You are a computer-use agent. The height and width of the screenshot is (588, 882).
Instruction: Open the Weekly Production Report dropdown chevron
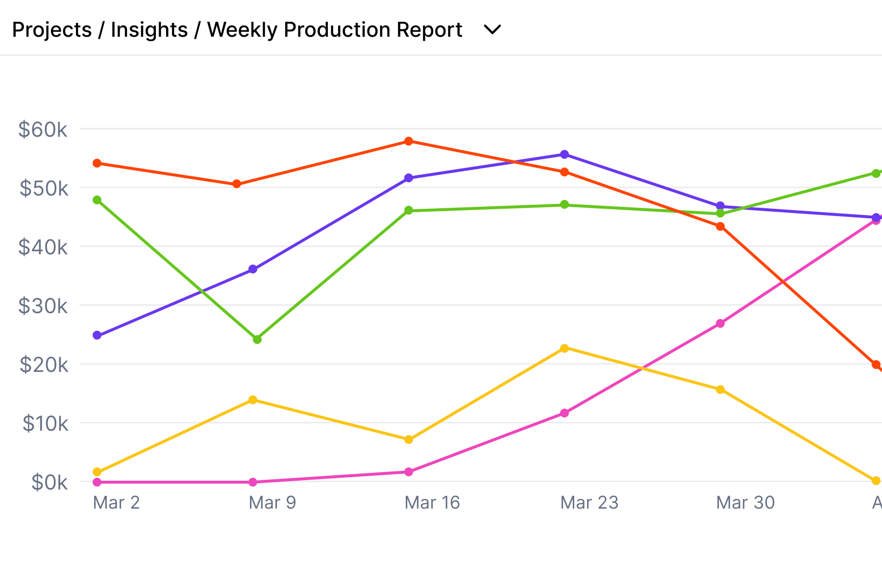pyautogui.click(x=492, y=30)
